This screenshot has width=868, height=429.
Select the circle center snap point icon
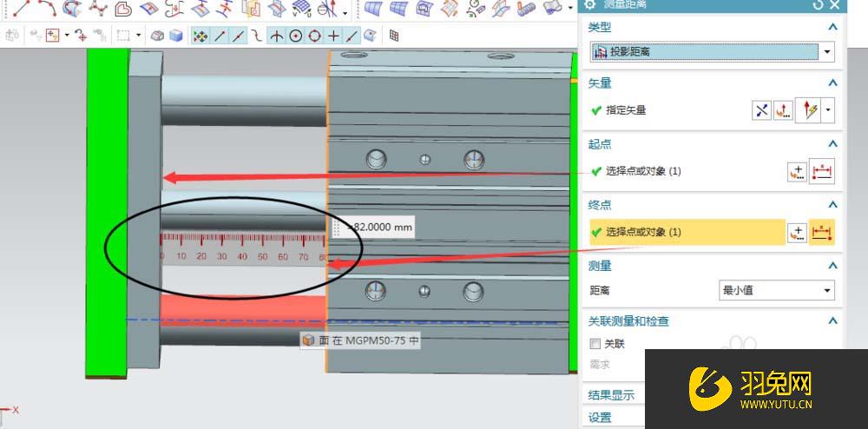tap(296, 36)
